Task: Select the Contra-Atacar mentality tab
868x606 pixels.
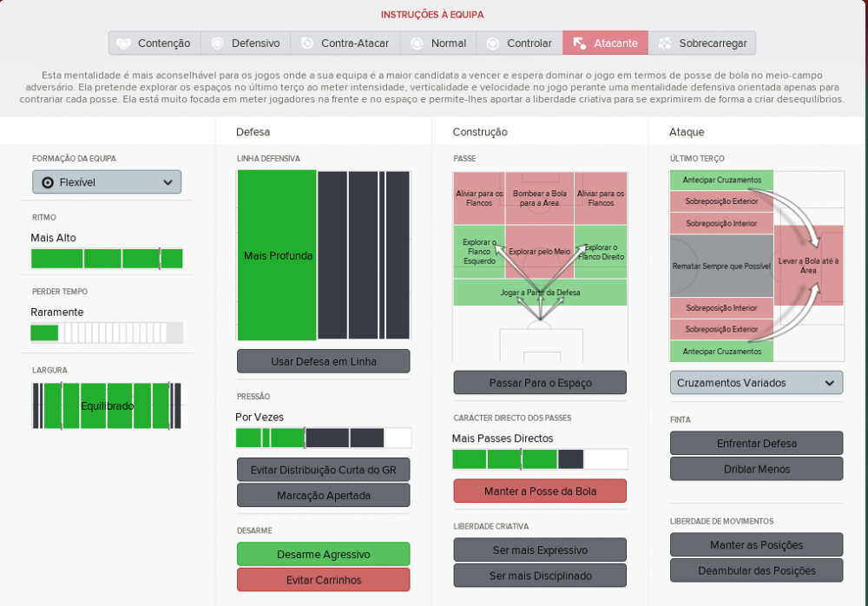Action: pyautogui.click(x=345, y=43)
